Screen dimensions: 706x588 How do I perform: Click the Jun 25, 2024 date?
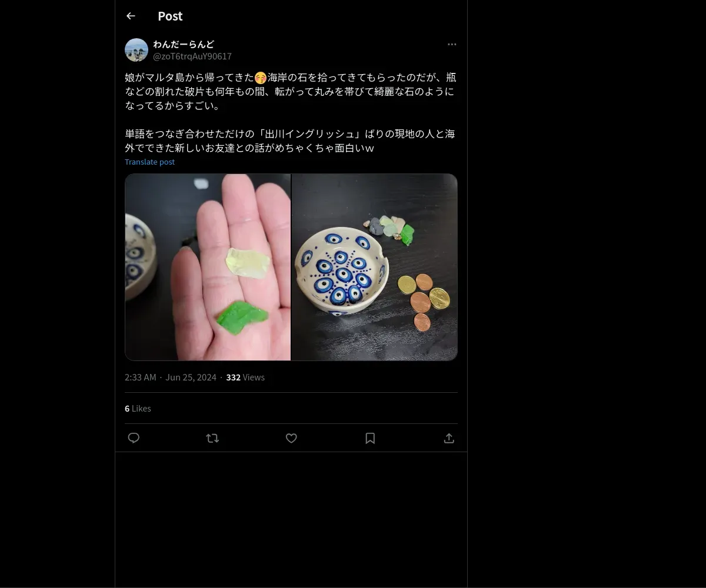coord(191,377)
